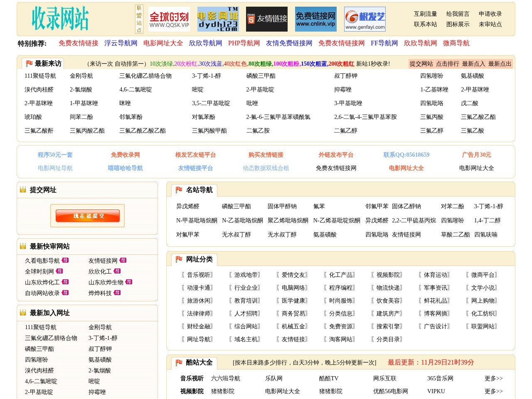
Task: Open the 全球时刻 WWW.QQSK.VIP banner
Action: pos(169,19)
